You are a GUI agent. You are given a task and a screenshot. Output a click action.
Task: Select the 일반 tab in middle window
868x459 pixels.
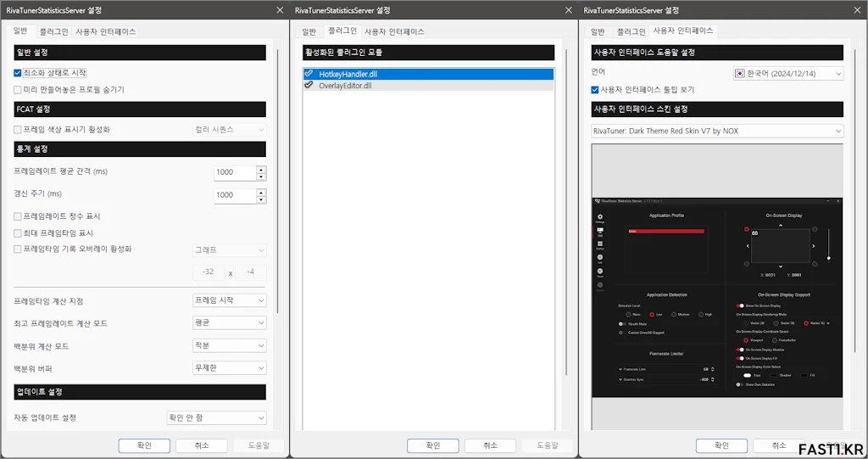tap(309, 32)
